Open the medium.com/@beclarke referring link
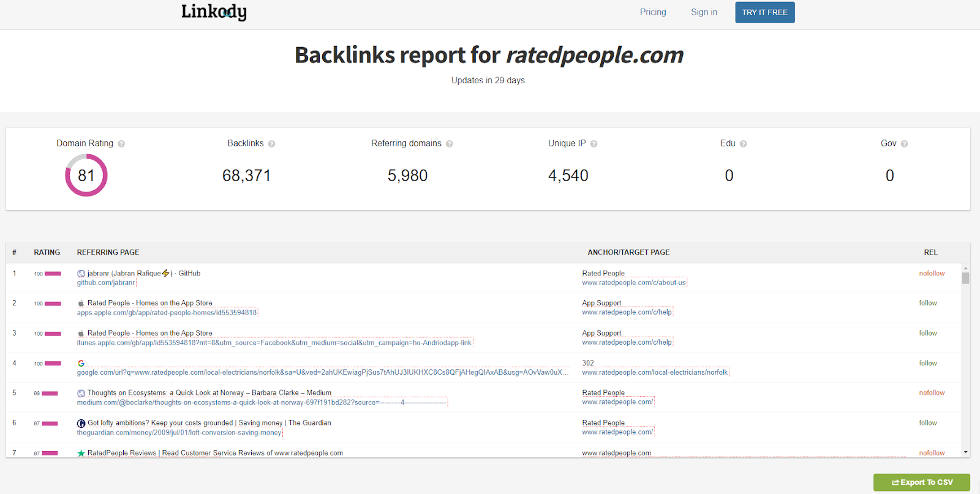The height and width of the screenshot is (494, 980). tap(262, 402)
